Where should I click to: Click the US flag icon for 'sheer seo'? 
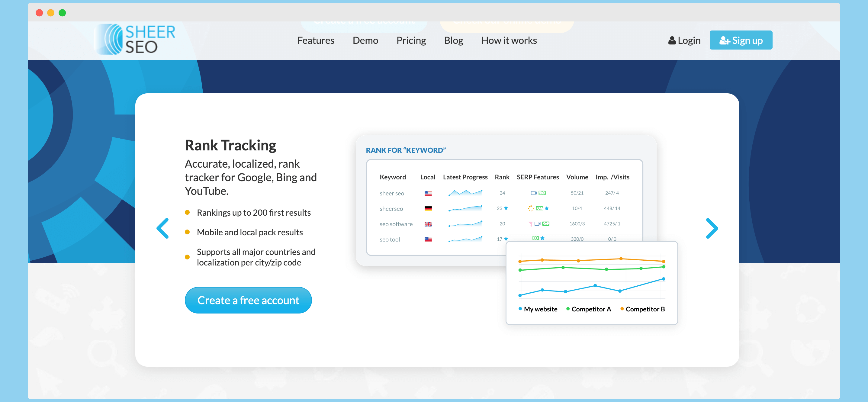click(429, 193)
